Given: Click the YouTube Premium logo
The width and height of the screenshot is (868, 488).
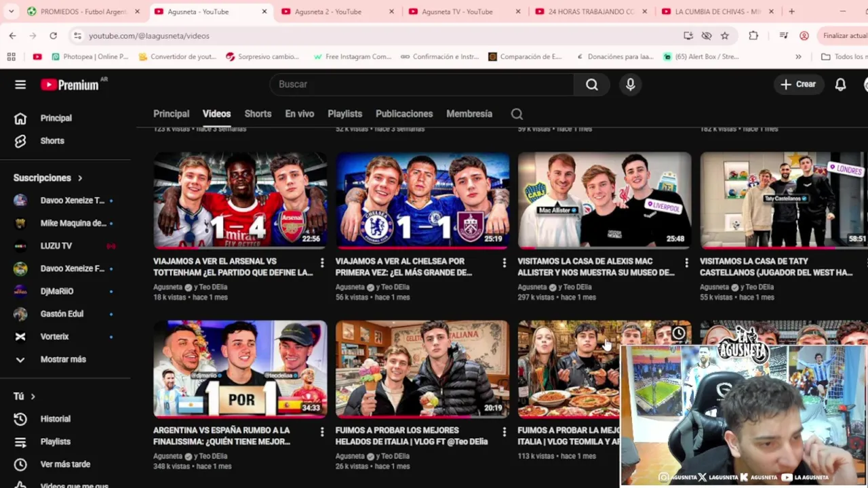Looking at the screenshot, I should [x=70, y=85].
